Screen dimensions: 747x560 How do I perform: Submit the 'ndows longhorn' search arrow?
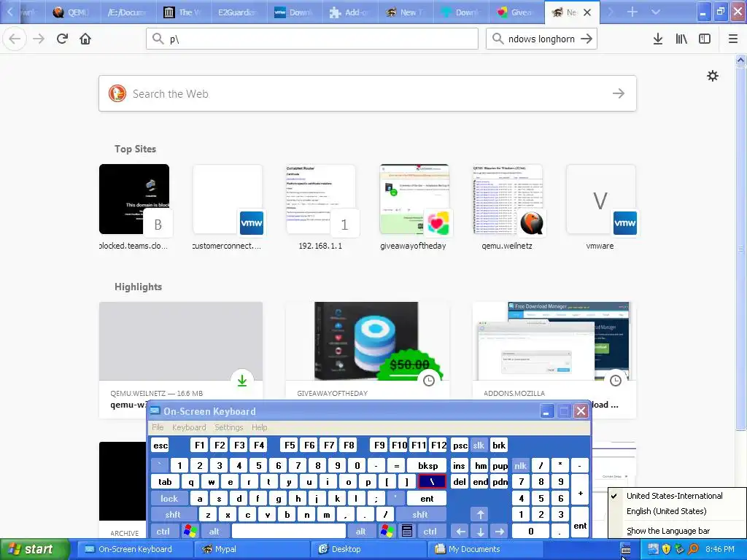tap(587, 39)
